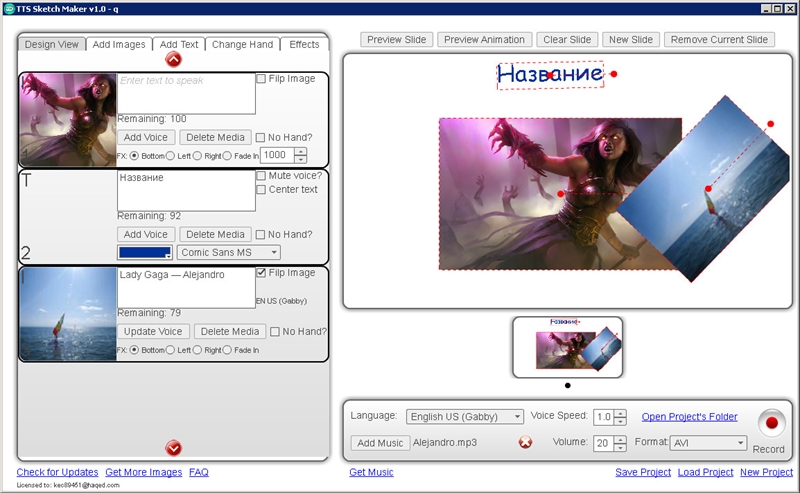Viewport: 800px width, 493px height.
Task: Click the Clear Slide button
Action: [x=567, y=39]
